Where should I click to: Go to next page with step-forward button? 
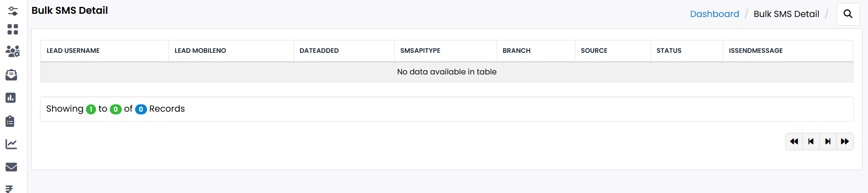tap(828, 142)
